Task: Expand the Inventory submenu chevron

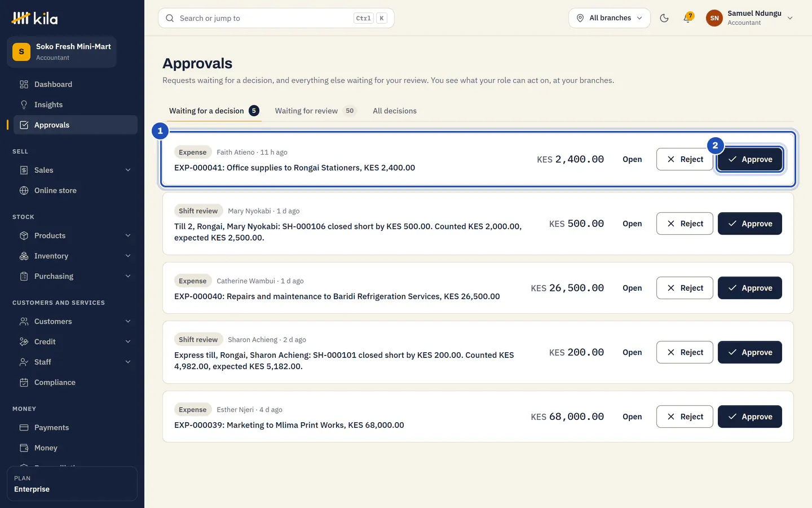Action: (128, 256)
